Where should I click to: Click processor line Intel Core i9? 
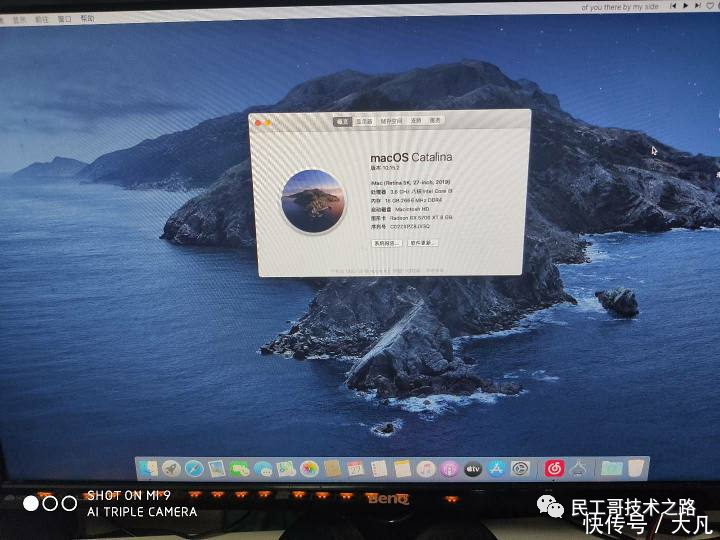point(412,191)
